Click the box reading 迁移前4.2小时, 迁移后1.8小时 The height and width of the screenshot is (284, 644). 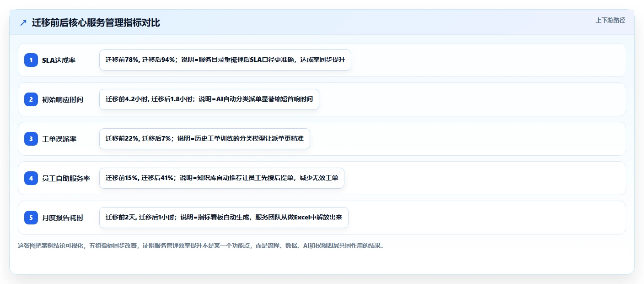[209, 99]
